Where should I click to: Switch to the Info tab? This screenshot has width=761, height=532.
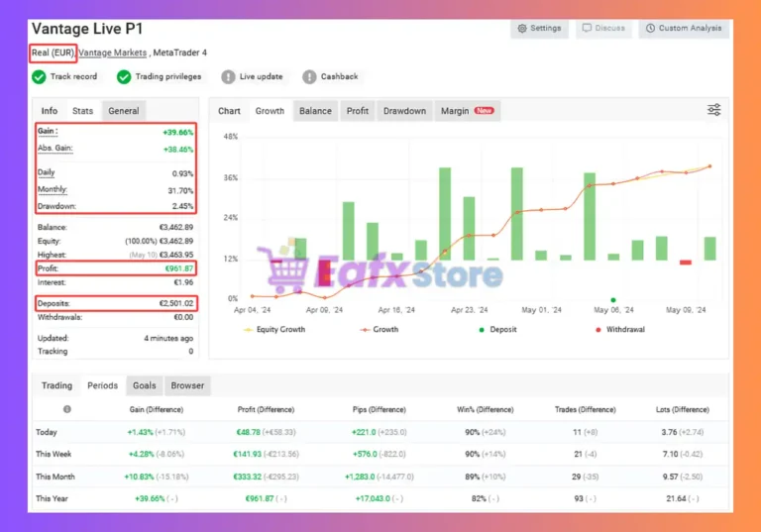(x=49, y=111)
